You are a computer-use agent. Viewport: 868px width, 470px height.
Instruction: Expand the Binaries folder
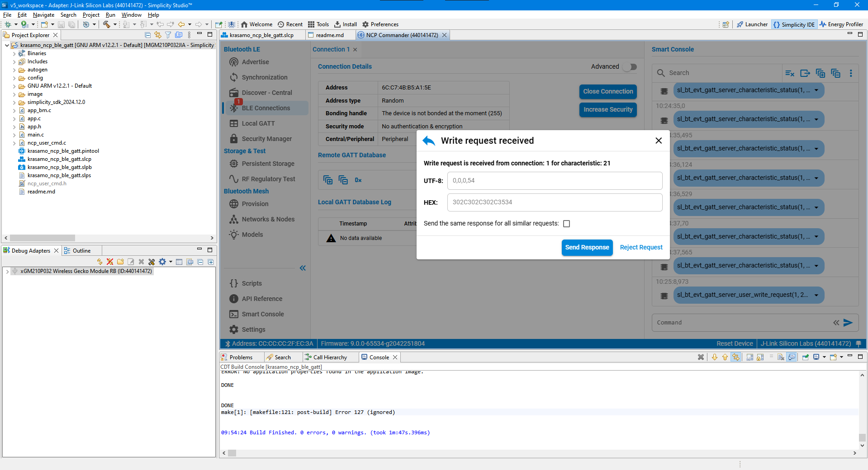pos(14,53)
